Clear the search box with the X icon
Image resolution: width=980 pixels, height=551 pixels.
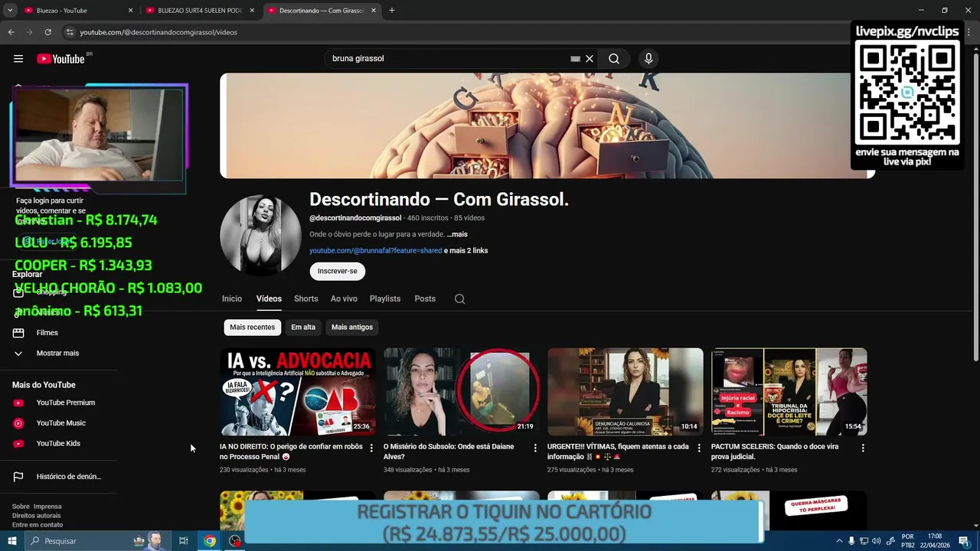click(590, 59)
